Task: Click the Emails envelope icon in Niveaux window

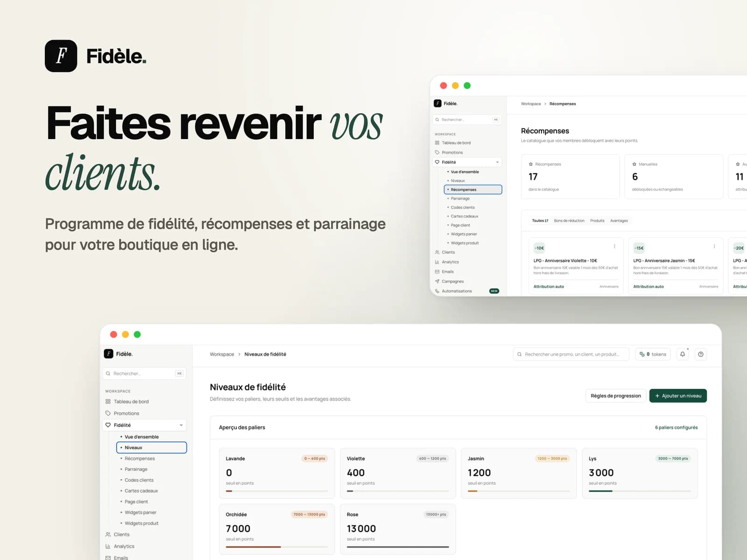Action: [x=108, y=558]
